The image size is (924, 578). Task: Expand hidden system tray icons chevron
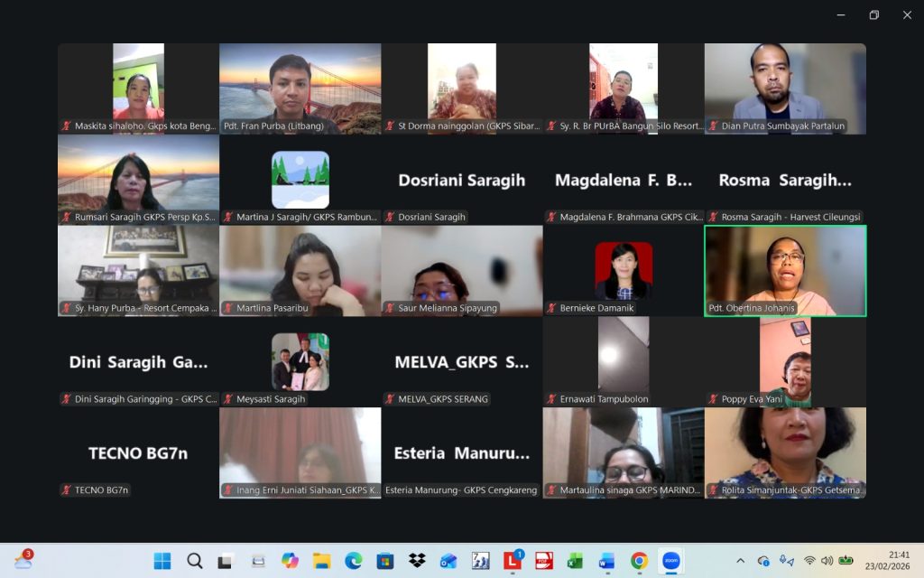click(x=741, y=561)
